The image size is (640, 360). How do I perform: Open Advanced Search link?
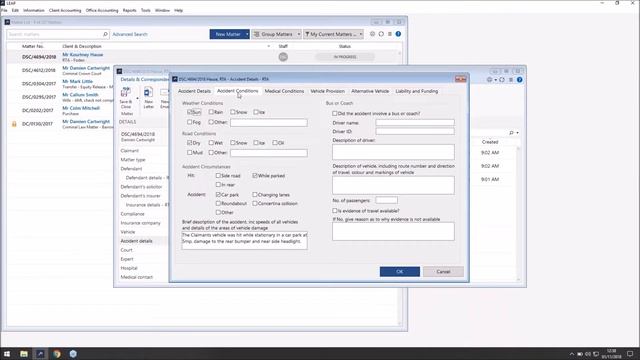(x=130, y=34)
